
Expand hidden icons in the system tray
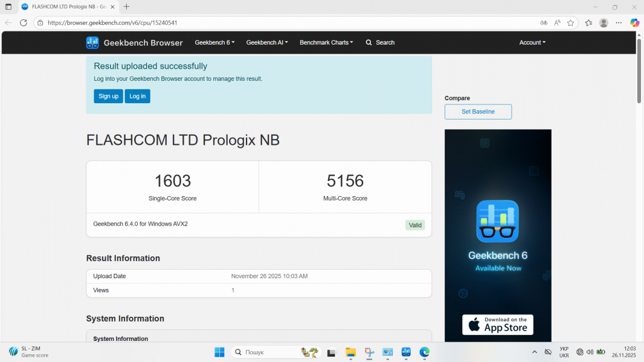pyautogui.click(x=534, y=352)
